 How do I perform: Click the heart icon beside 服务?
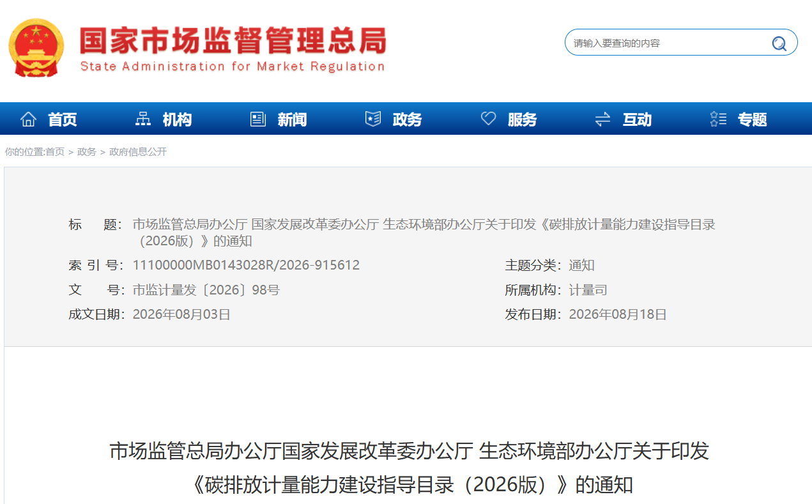tap(488, 119)
